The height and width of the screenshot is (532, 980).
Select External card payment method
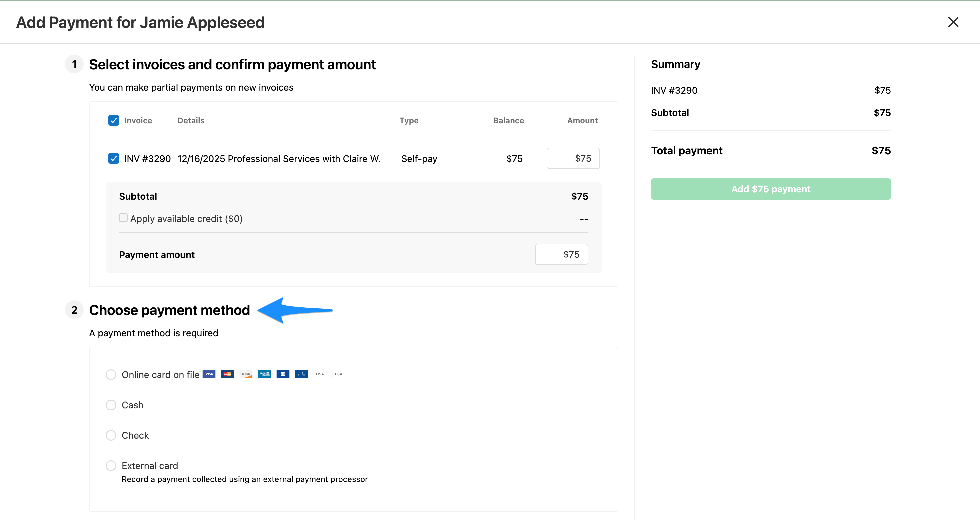111,466
